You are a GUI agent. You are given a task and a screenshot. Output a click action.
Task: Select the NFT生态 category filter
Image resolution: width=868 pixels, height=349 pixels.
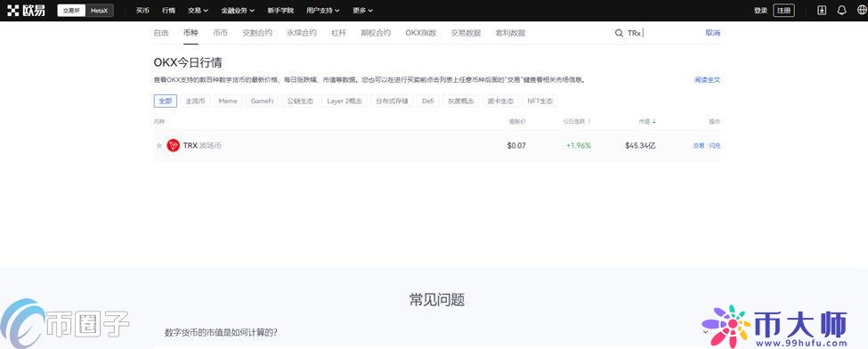pyautogui.click(x=540, y=101)
